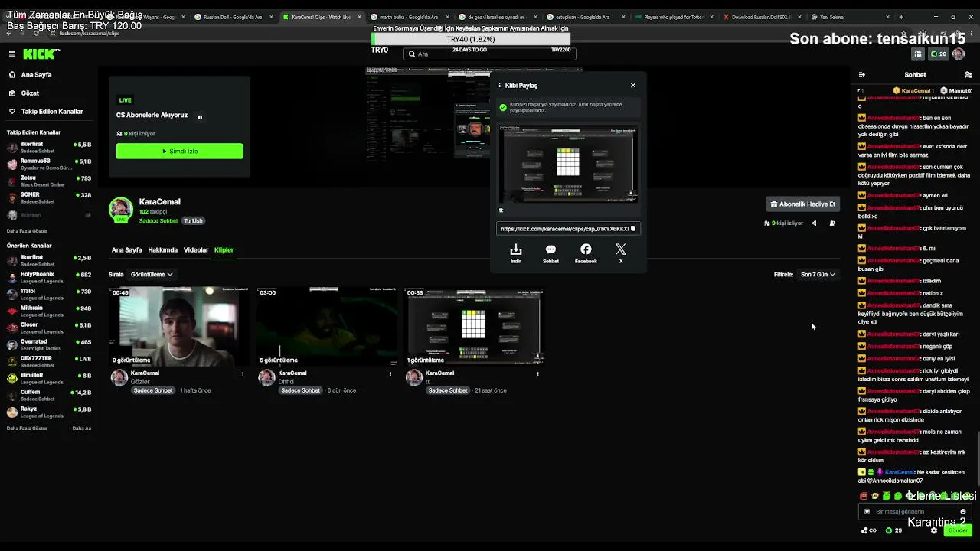This screenshot has height=551, width=980.
Task: Open SONER channel in the sidebar
Action: coord(47,197)
